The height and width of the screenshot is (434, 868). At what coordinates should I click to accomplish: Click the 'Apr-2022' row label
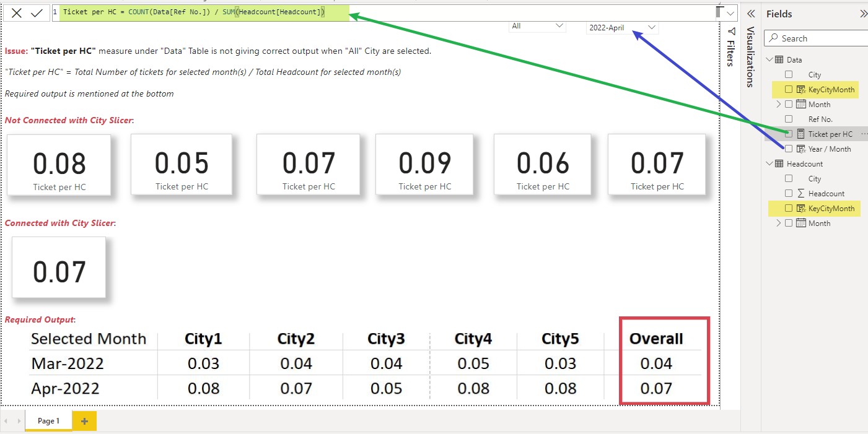tap(65, 389)
